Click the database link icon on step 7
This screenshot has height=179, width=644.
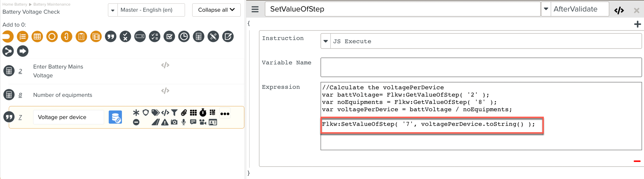115,117
